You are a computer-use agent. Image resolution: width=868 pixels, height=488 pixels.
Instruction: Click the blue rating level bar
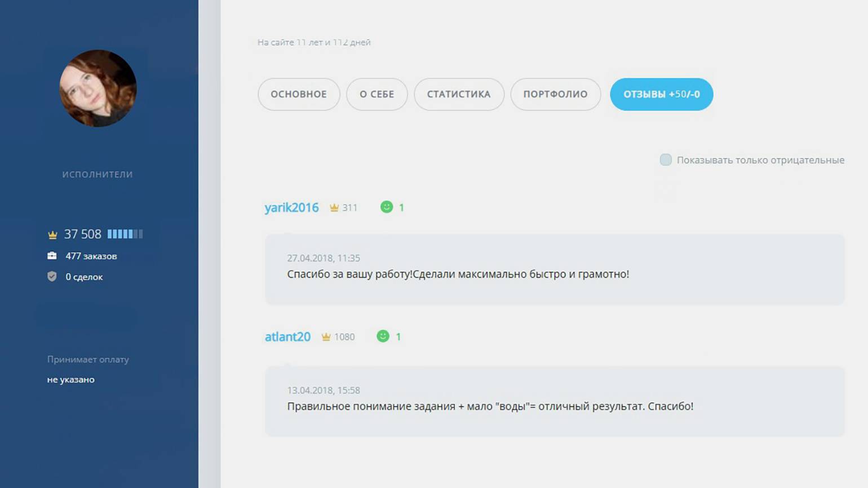click(125, 234)
